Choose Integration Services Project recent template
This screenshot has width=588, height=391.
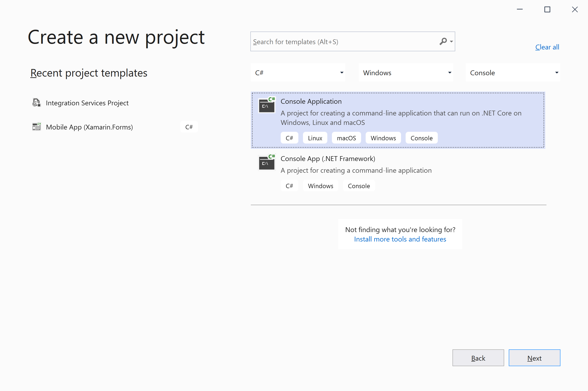coord(87,103)
